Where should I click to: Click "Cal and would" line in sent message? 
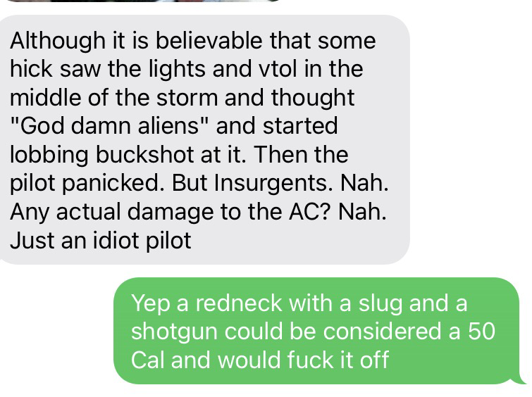click(206, 360)
